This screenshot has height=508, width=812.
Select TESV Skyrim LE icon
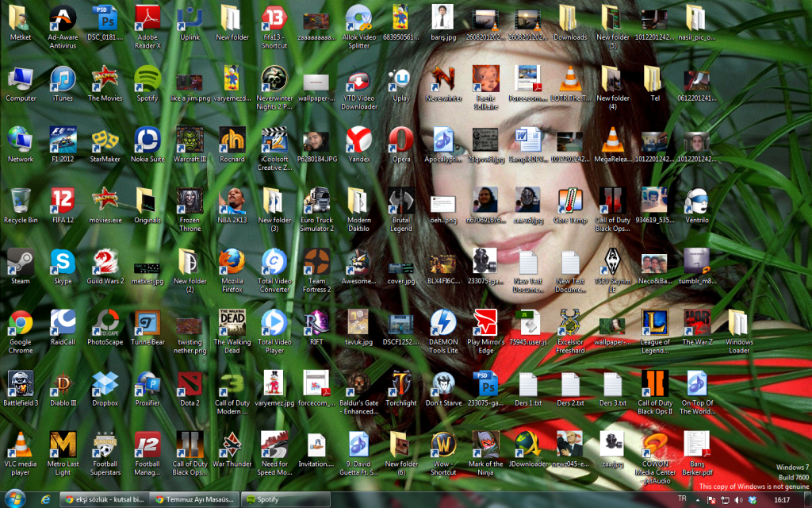pos(613,262)
